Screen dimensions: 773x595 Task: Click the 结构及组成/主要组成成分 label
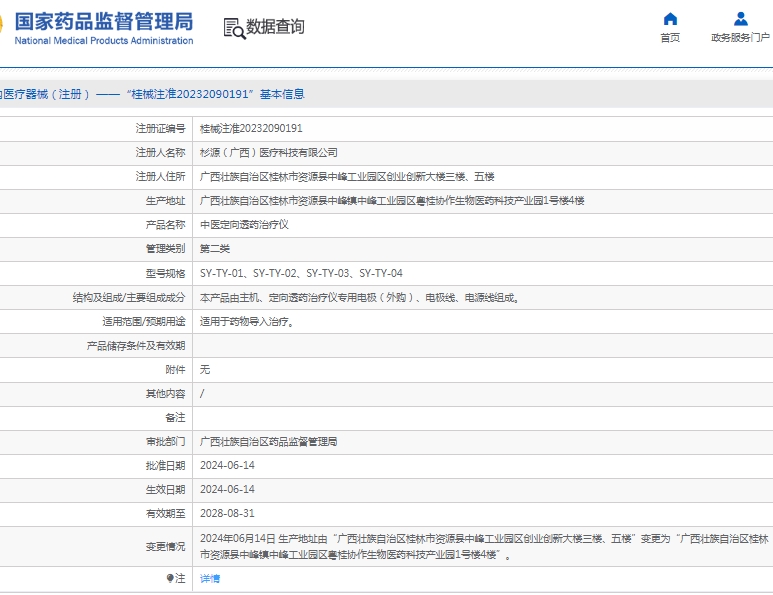(129, 298)
